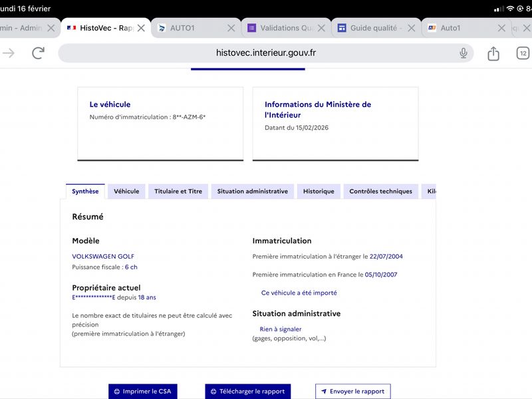Close the HistoVec browser tab
The width and height of the screenshot is (532, 399).
(x=141, y=28)
